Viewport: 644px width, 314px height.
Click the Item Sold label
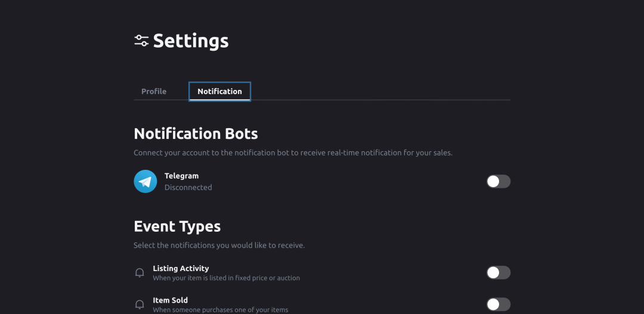point(170,300)
